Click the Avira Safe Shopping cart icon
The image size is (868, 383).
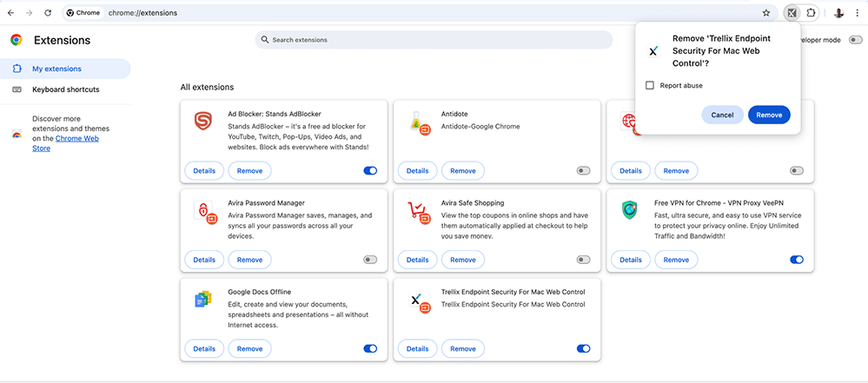(x=417, y=211)
